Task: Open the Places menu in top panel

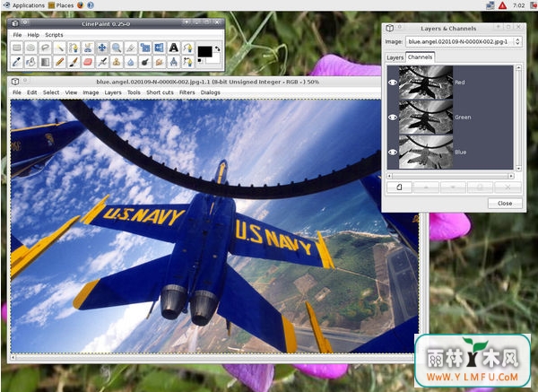Action: click(x=61, y=5)
